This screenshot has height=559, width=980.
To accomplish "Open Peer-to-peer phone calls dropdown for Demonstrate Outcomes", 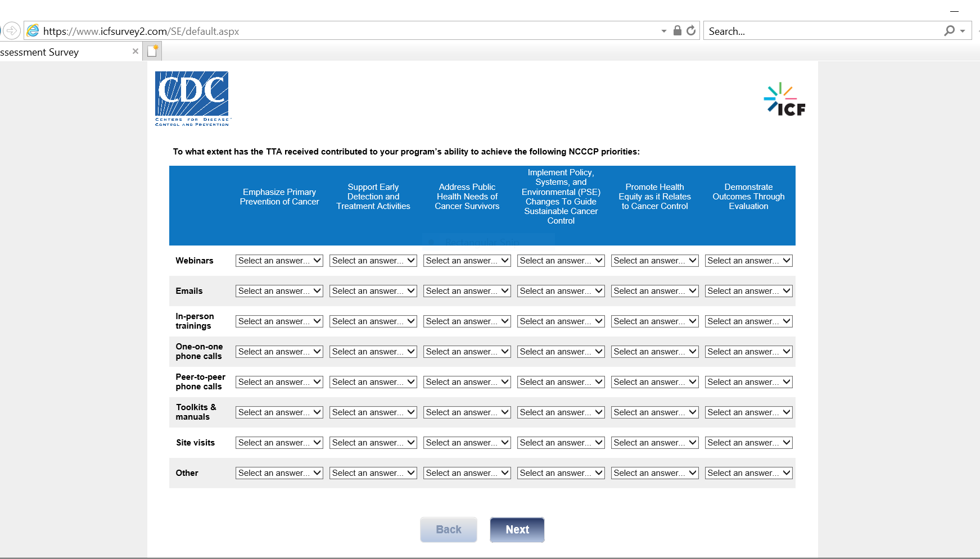I will tap(749, 382).
